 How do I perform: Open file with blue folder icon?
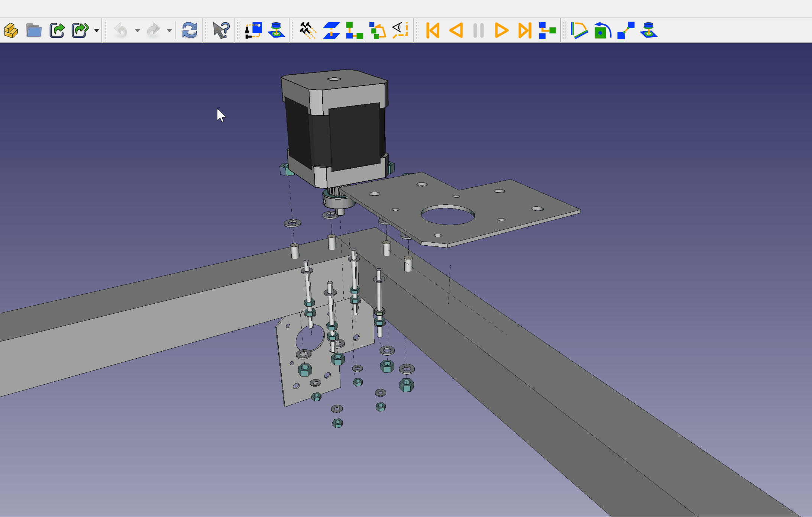click(x=34, y=30)
